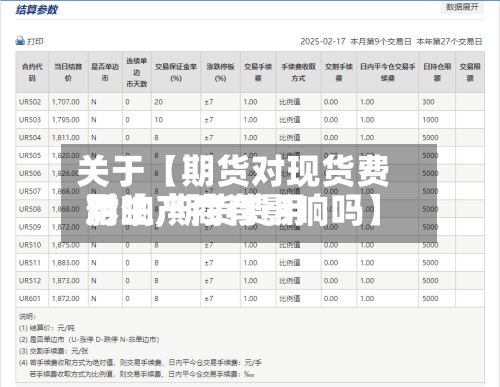500x387 pixels.
Task: Click note (2) 是否单边市 explanation
Action: tap(89, 339)
